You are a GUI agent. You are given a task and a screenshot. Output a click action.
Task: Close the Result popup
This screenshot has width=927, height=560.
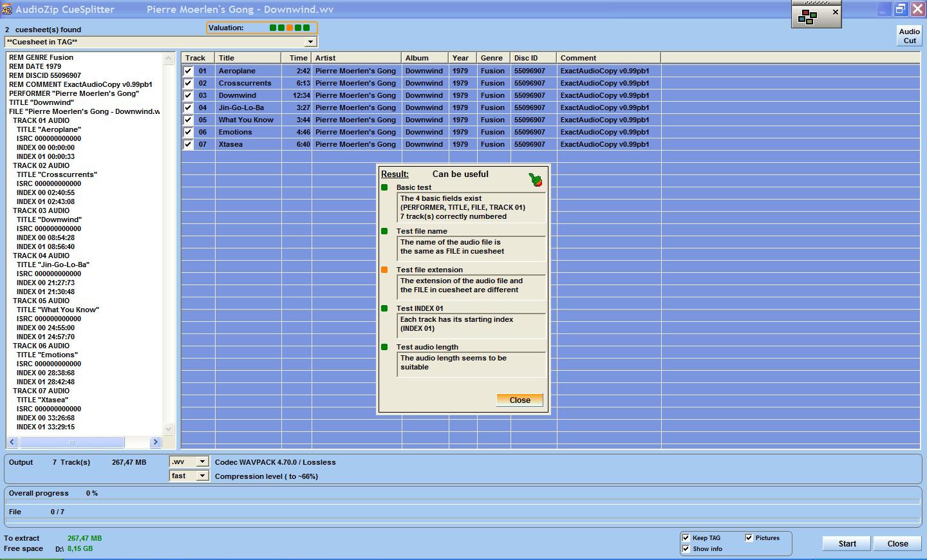coord(520,400)
